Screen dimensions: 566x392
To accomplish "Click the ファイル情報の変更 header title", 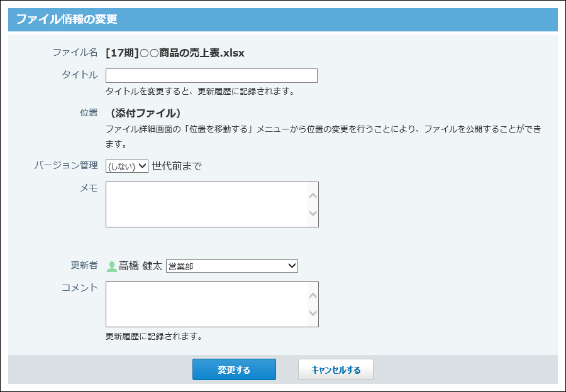I will [67, 19].
